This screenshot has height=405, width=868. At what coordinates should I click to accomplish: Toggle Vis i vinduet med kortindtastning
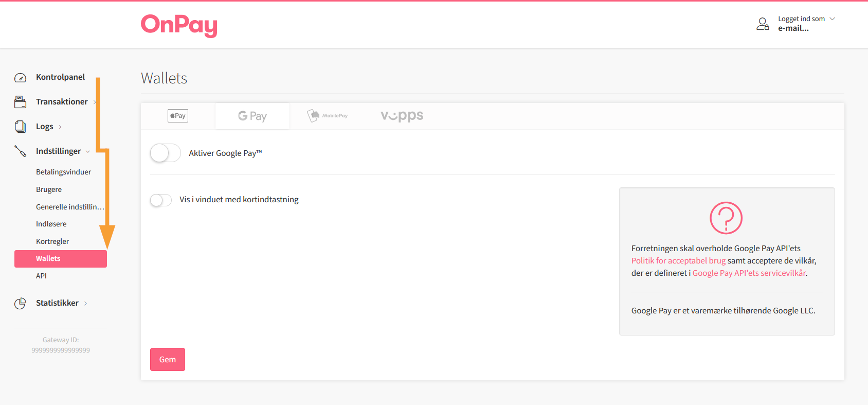[x=161, y=200]
